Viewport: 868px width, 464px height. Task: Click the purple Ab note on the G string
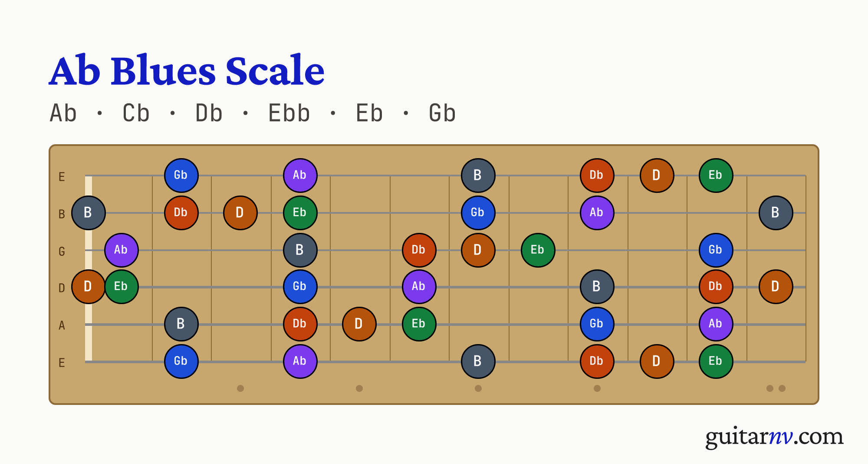[x=121, y=250]
